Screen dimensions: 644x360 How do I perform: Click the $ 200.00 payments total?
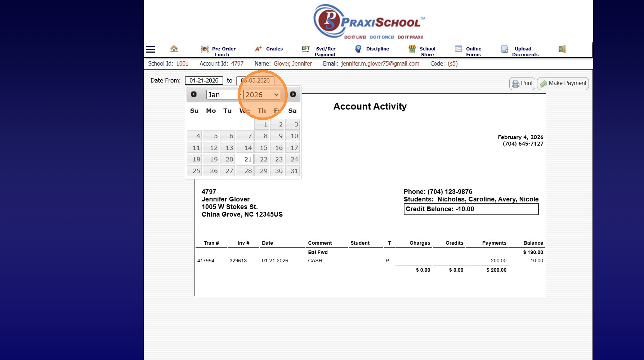tap(496, 270)
